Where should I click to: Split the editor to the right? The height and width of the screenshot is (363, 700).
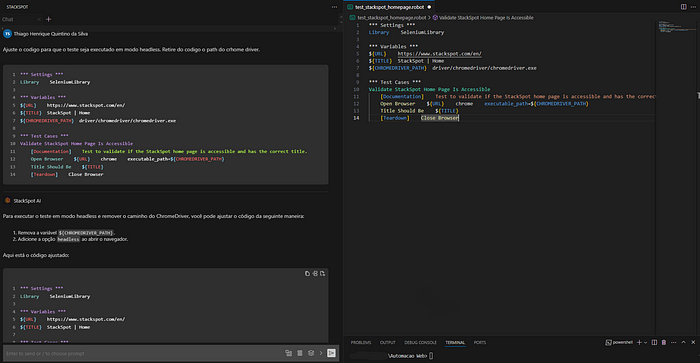point(683,7)
